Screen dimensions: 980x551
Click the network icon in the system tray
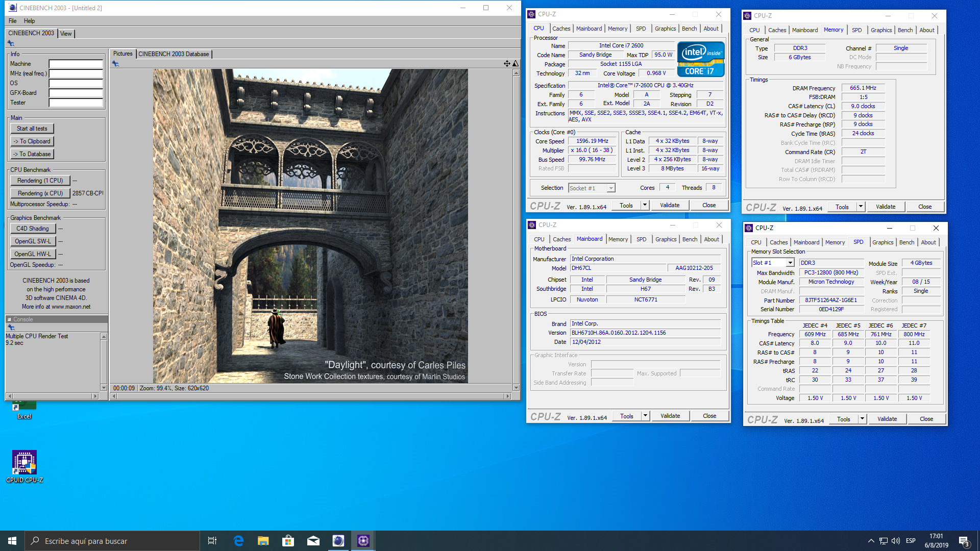point(884,541)
